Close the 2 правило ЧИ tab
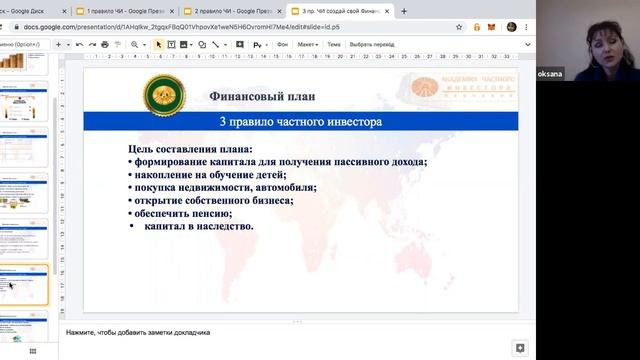The image size is (640, 360). pos(279,11)
